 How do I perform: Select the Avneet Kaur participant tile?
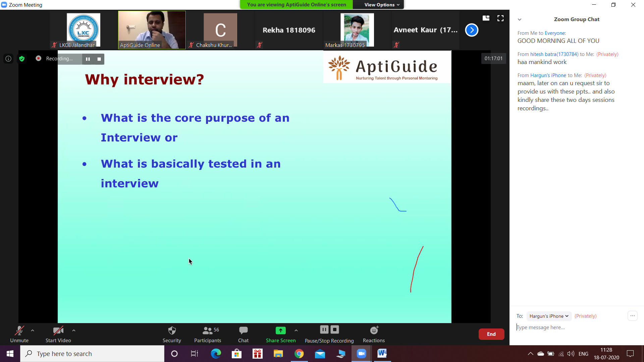[426, 30]
